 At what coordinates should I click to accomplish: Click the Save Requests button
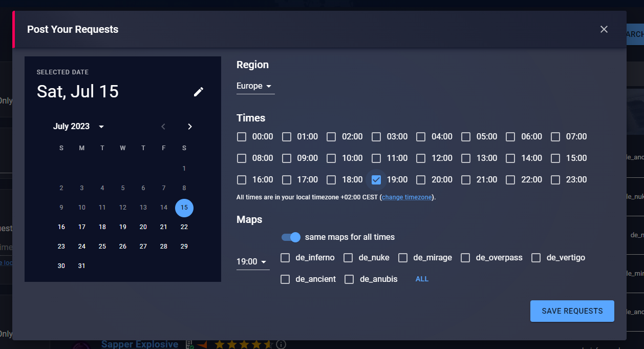(x=572, y=311)
